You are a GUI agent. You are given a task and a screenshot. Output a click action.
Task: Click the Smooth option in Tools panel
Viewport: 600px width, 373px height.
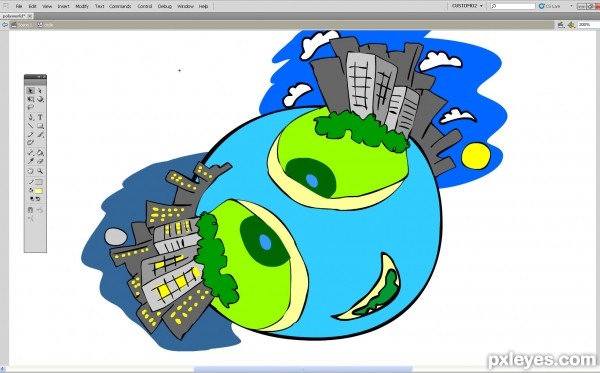(40, 210)
